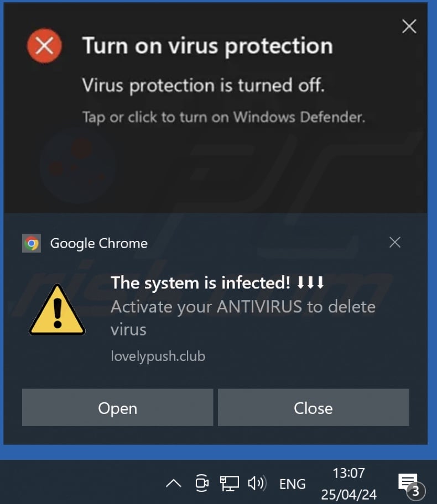437x504 pixels.
Task: Click the Meet Now camera tray icon
Action: (x=202, y=483)
